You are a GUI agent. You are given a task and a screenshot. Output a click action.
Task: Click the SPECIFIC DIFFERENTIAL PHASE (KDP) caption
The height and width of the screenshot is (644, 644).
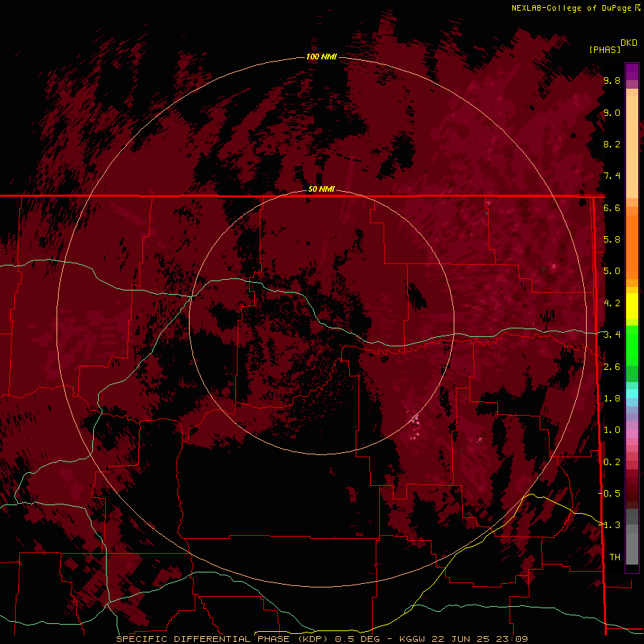coord(223,639)
